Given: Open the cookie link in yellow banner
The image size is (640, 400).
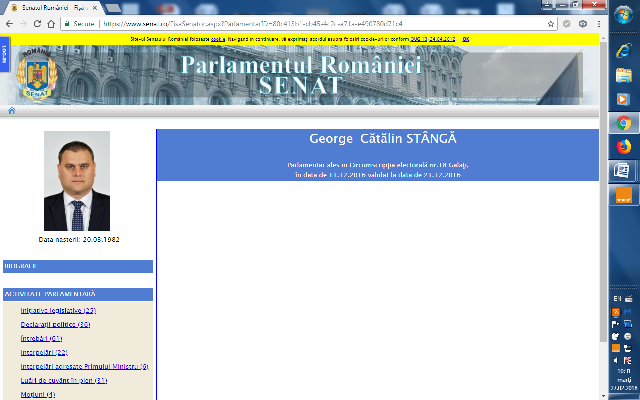Looking at the screenshot, I should pyautogui.click(x=218, y=39).
